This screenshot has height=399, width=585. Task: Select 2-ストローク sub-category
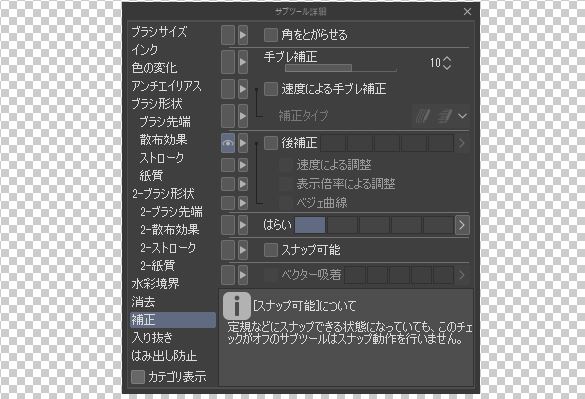[x=168, y=247]
